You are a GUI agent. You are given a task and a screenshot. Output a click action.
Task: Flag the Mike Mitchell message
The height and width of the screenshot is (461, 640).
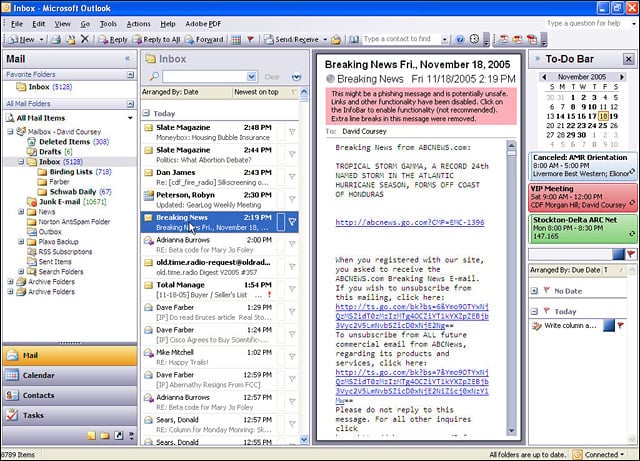click(x=292, y=356)
